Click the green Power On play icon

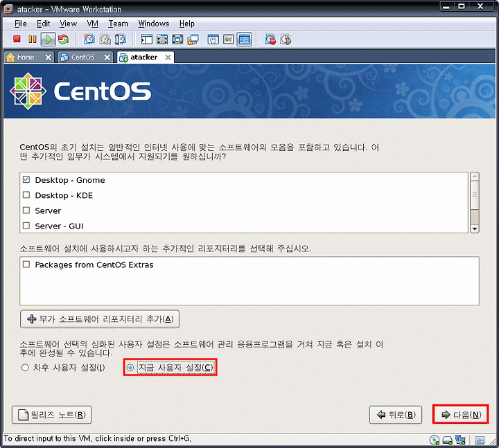click(49, 39)
